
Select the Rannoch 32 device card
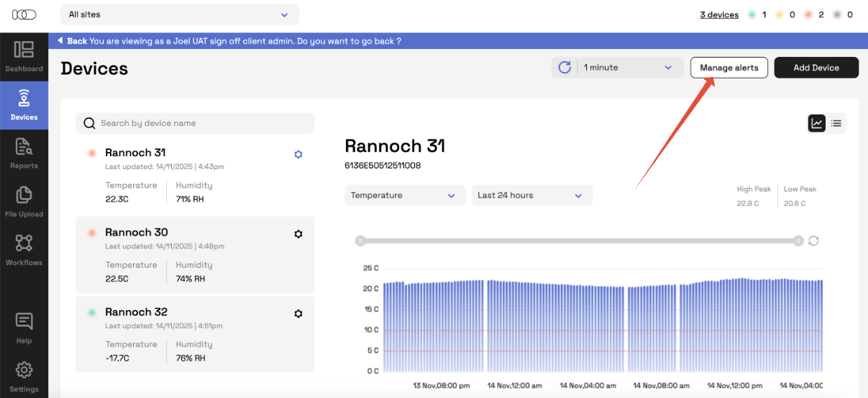pos(195,335)
